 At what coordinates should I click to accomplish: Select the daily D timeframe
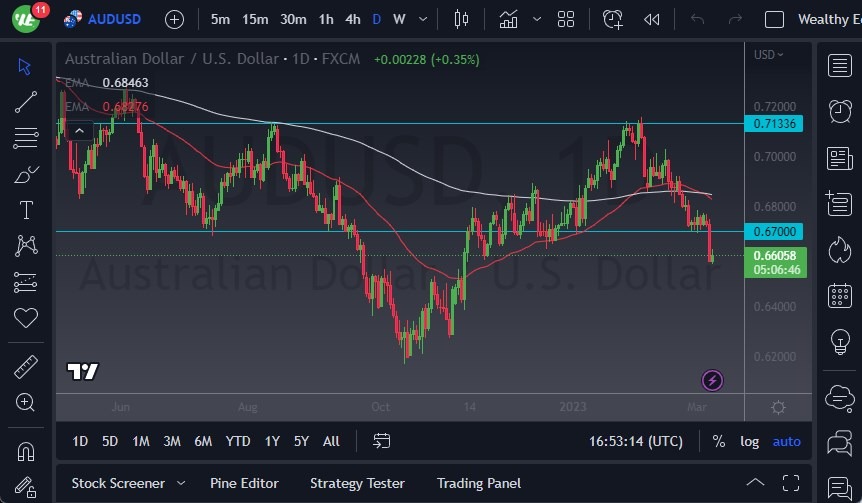377,20
